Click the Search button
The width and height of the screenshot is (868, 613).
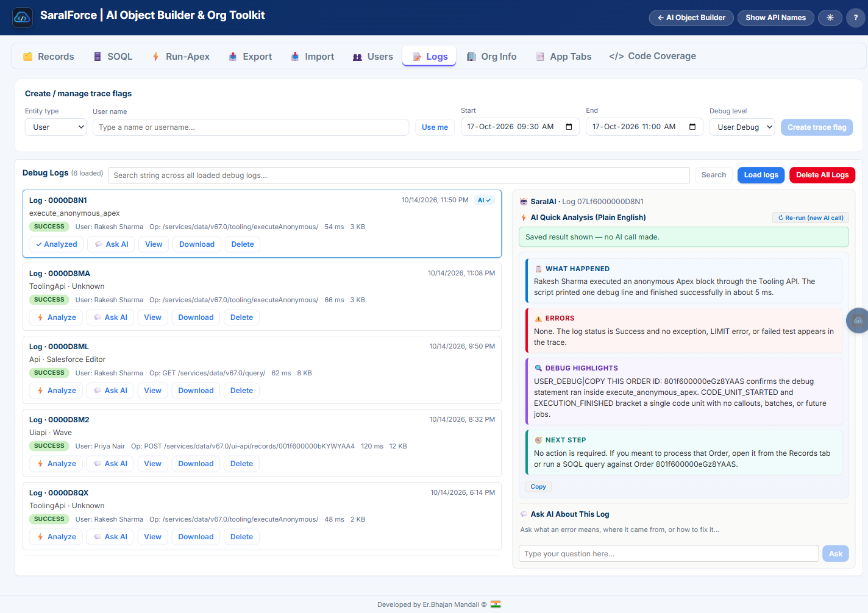coord(713,175)
